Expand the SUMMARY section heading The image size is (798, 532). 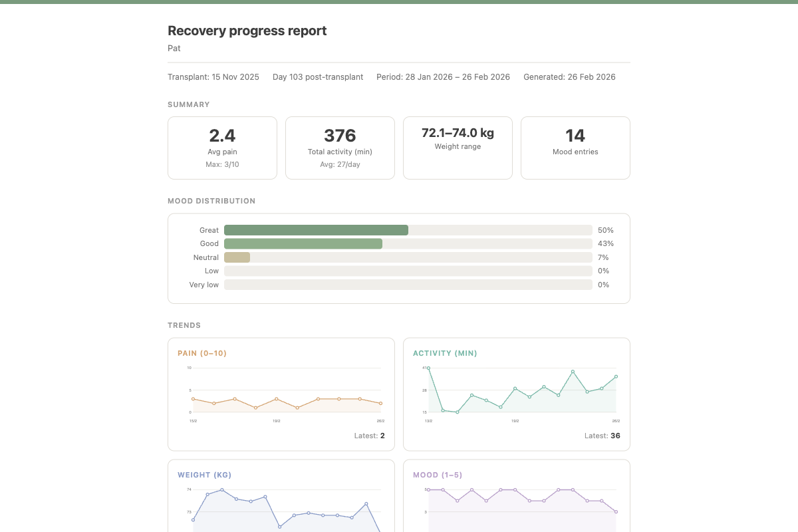[x=189, y=104]
